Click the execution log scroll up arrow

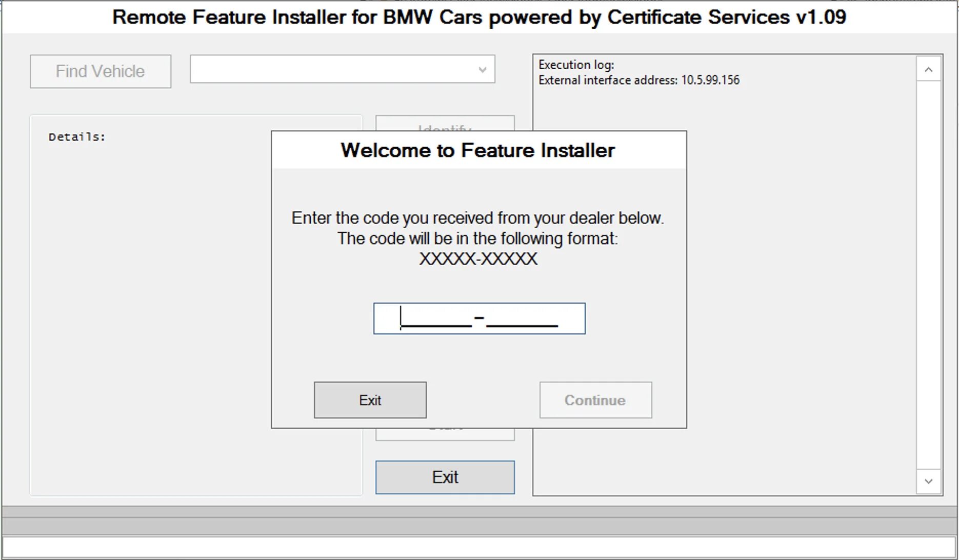pyautogui.click(x=929, y=69)
